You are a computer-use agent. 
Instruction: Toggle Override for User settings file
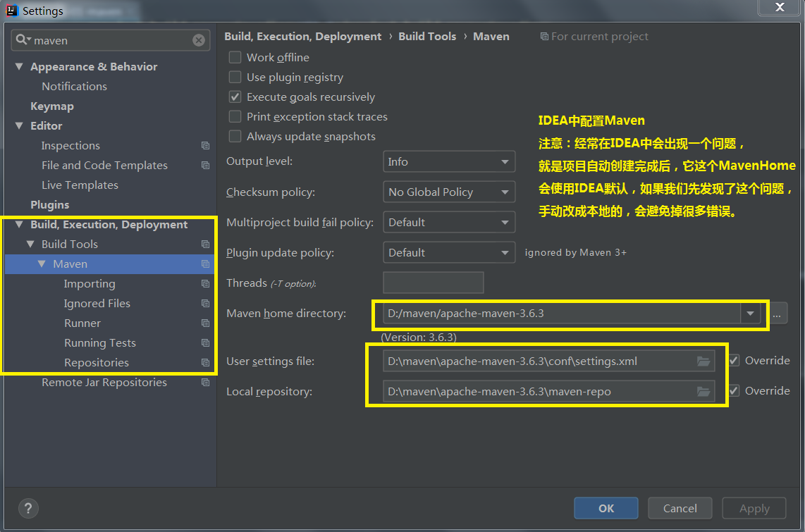click(x=734, y=360)
